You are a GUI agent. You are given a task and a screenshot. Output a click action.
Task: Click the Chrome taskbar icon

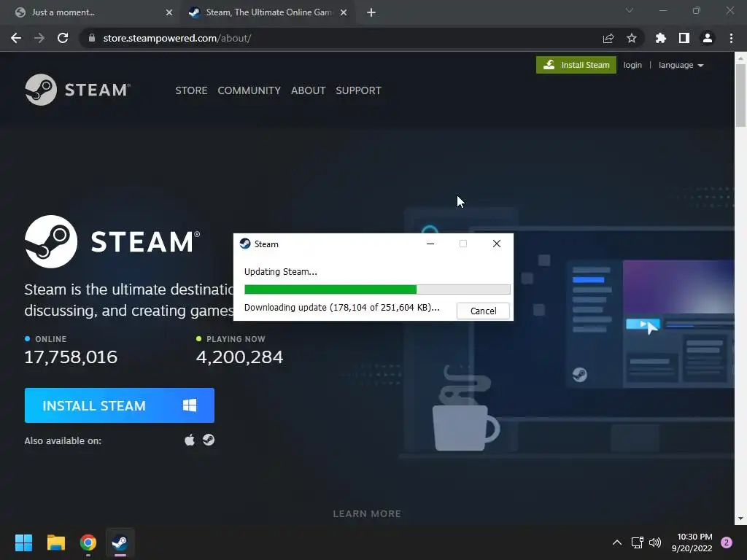[88, 542]
